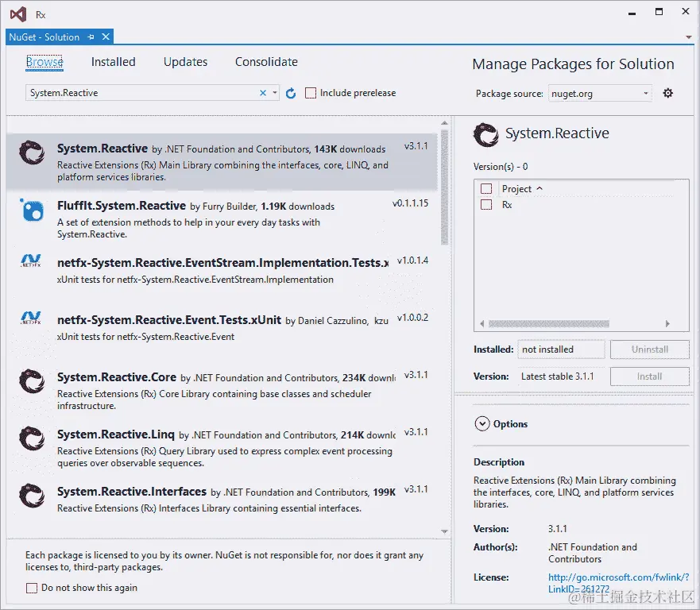Click the System.Reactive.Interfaces package icon

32,496
